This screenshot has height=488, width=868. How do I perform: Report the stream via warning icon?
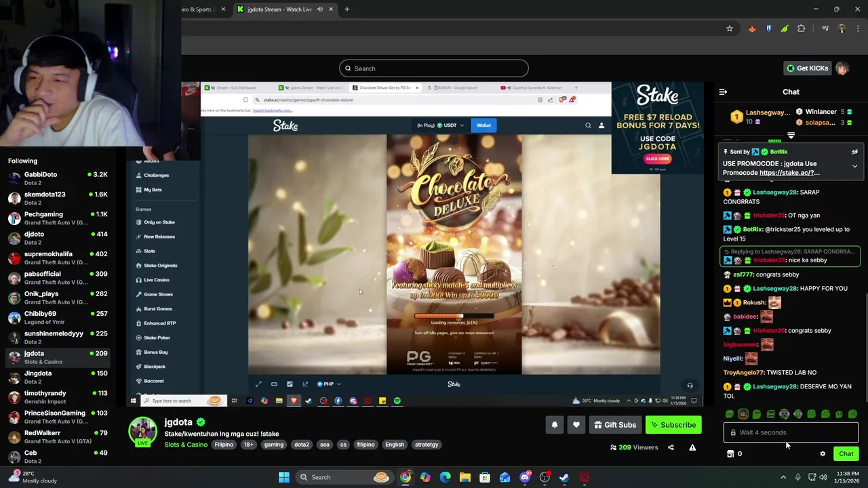point(692,447)
